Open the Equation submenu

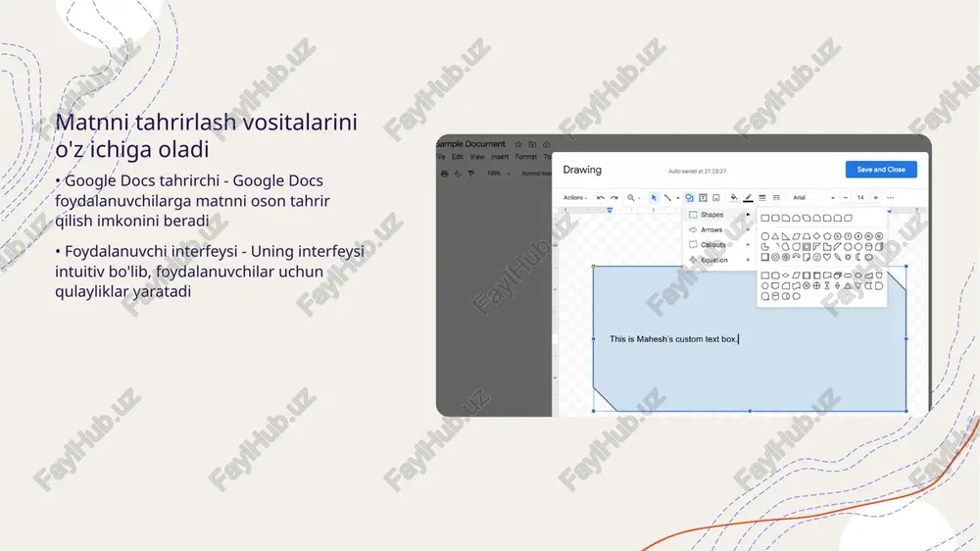(x=718, y=260)
